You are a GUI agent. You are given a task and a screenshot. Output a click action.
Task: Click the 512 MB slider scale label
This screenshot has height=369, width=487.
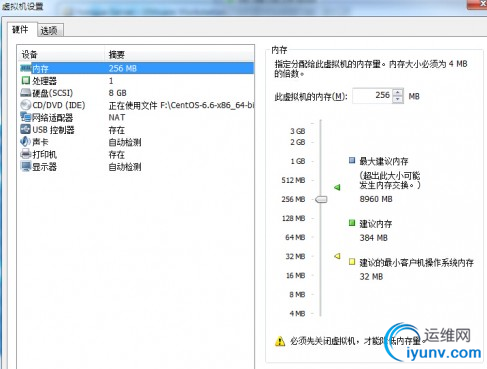[293, 180]
